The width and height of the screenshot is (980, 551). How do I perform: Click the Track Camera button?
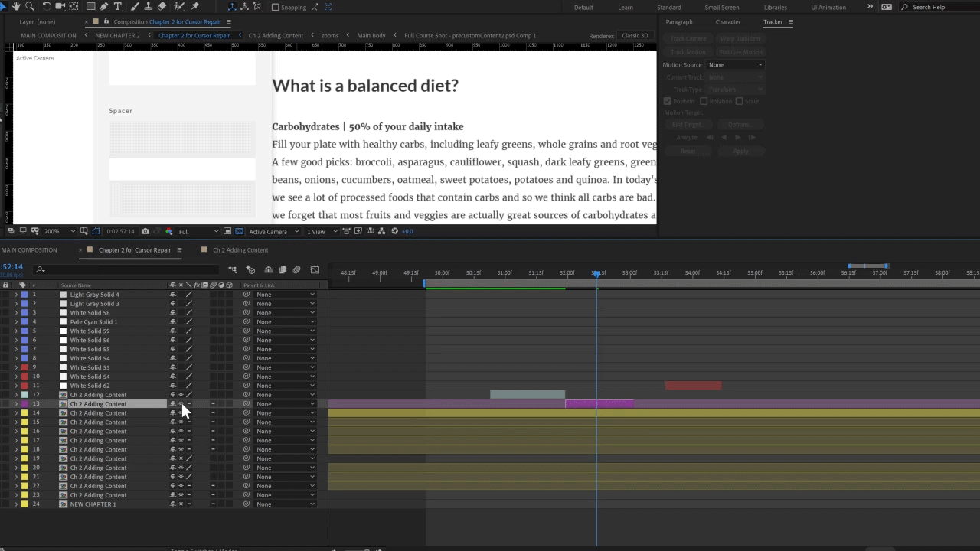pos(688,38)
